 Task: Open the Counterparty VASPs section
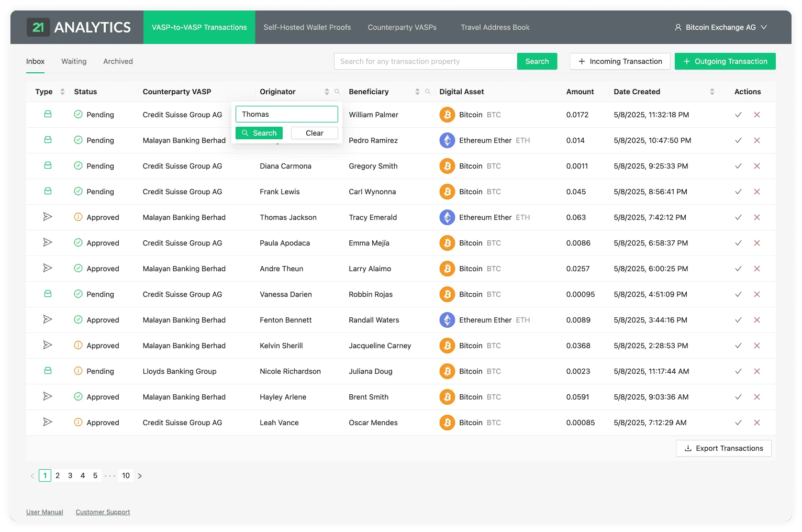click(x=402, y=27)
